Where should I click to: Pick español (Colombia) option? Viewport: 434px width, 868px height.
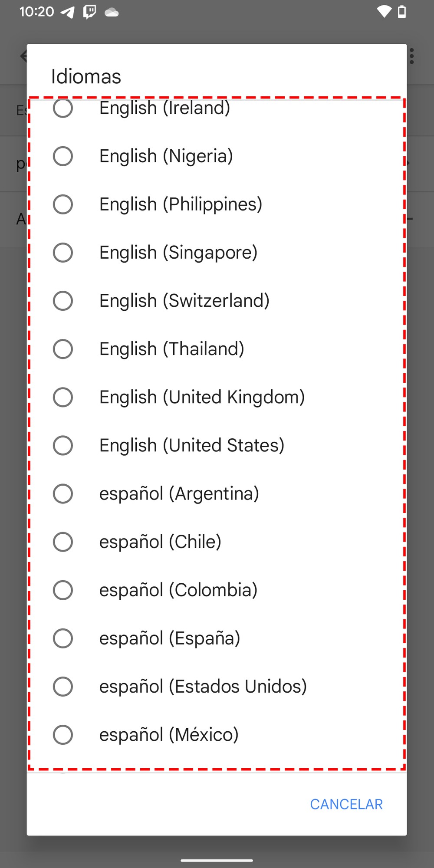click(x=63, y=590)
